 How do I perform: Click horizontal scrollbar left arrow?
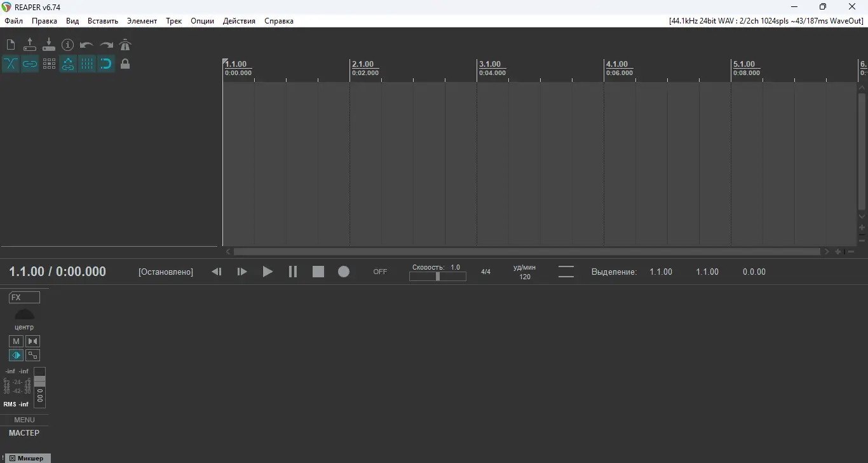coord(228,252)
